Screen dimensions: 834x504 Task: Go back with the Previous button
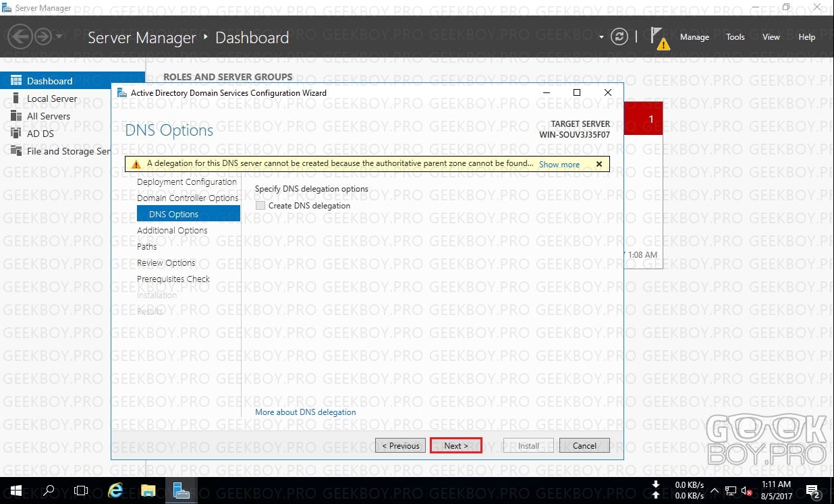pyautogui.click(x=401, y=445)
